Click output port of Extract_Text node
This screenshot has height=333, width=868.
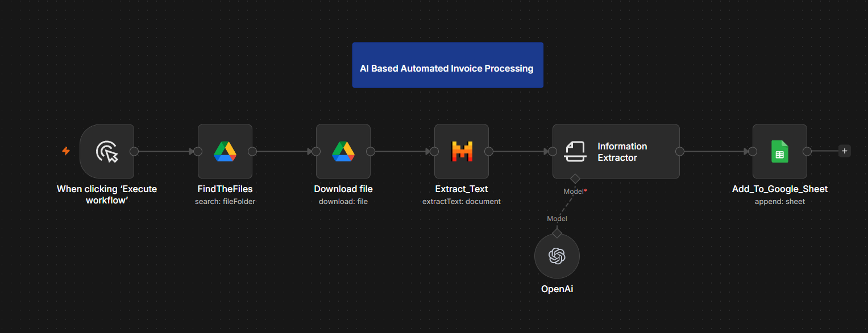[489, 151]
